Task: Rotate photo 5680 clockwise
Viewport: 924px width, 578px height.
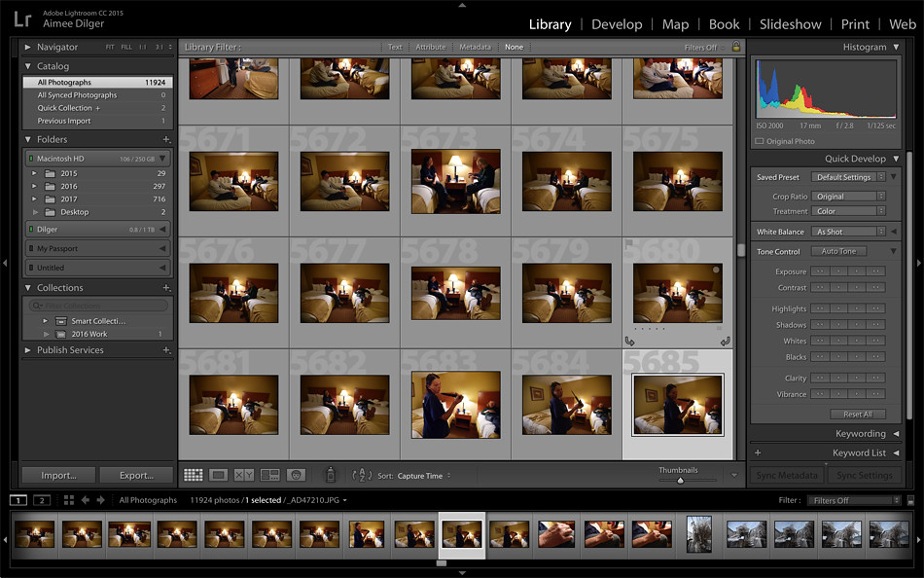Action: click(726, 341)
